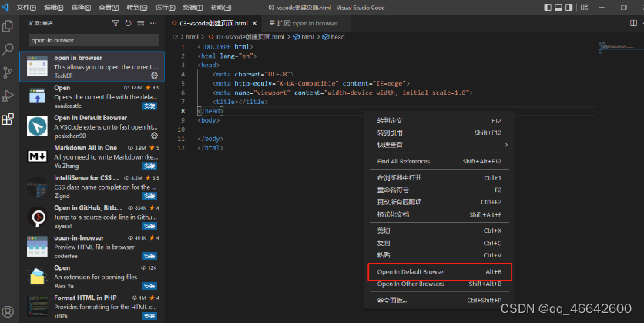644x323 pixels.
Task: Choose 更改所有匹配项 in context menu
Action: (439, 202)
